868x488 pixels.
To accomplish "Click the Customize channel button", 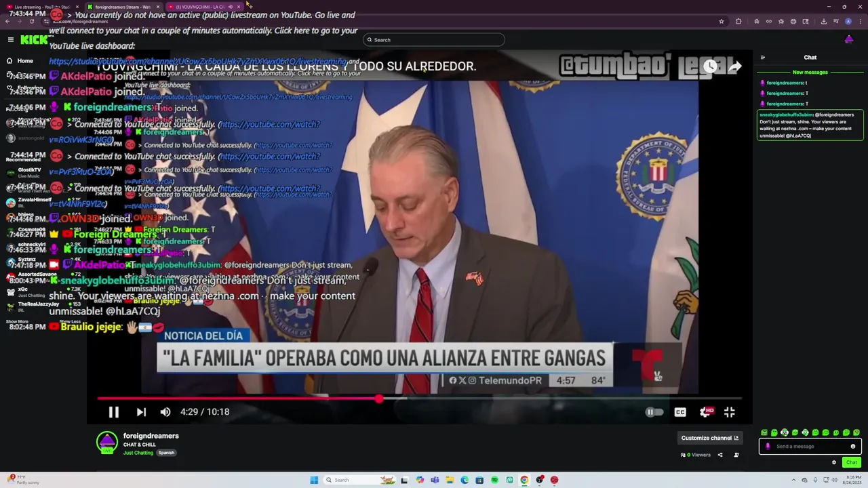I will [x=709, y=438].
